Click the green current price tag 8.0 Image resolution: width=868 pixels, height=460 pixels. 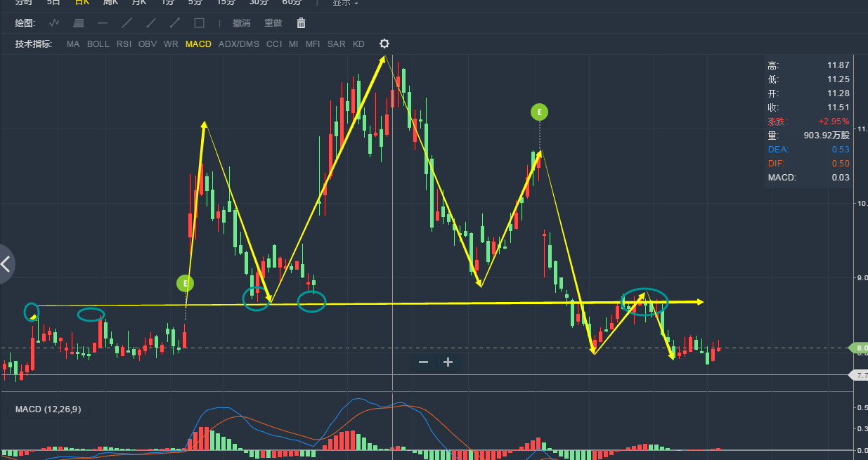[859, 348]
